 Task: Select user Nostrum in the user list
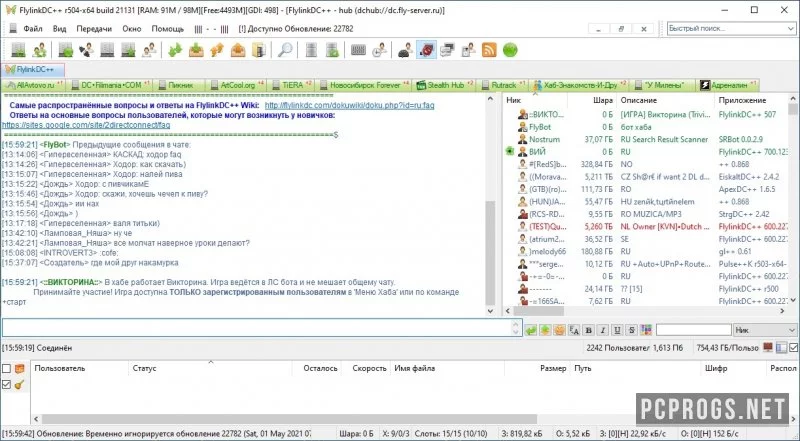pos(544,139)
